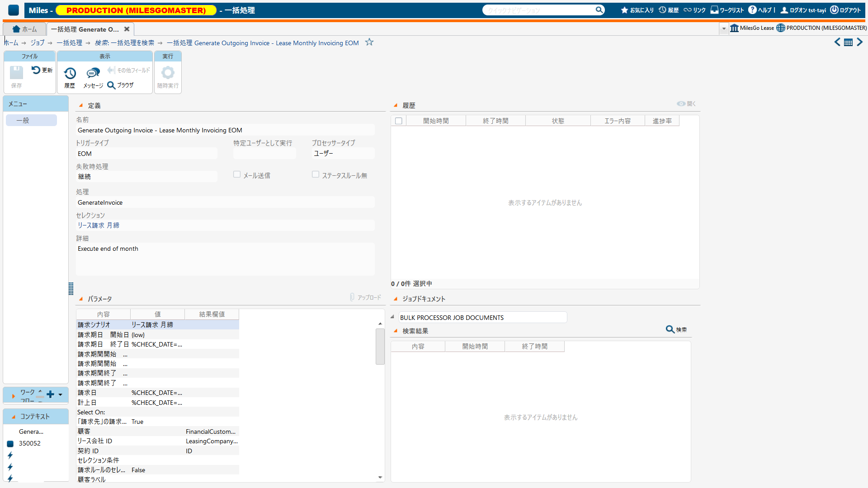Toggle the ステータスルール無 checkbox
This screenshot has height=488, width=868.
pyautogui.click(x=316, y=174)
